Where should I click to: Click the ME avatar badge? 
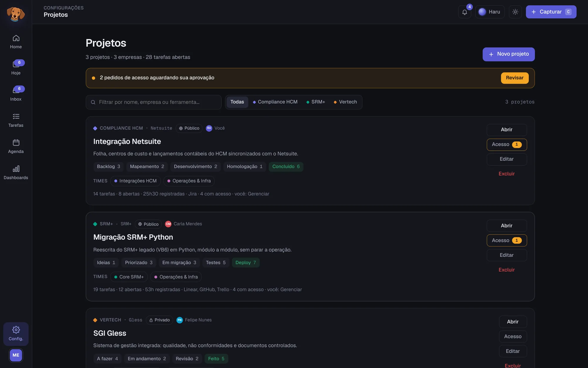pyautogui.click(x=16, y=355)
